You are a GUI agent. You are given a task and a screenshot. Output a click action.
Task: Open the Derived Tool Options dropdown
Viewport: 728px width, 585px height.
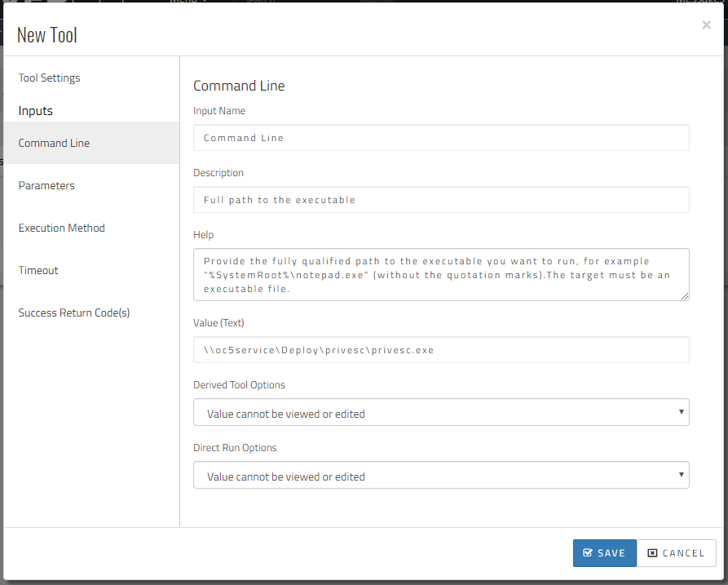[x=441, y=412]
